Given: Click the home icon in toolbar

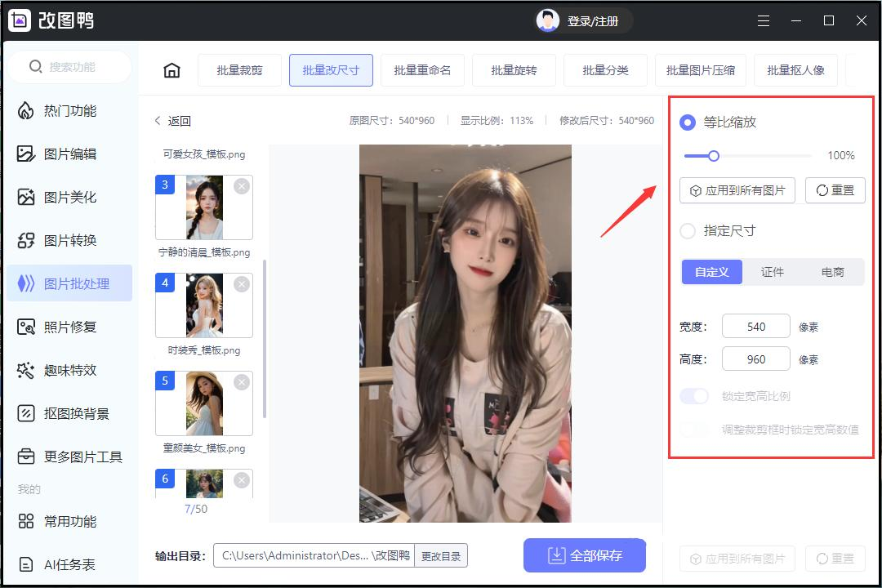Looking at the screenshot, I should [x=171, y=70].
